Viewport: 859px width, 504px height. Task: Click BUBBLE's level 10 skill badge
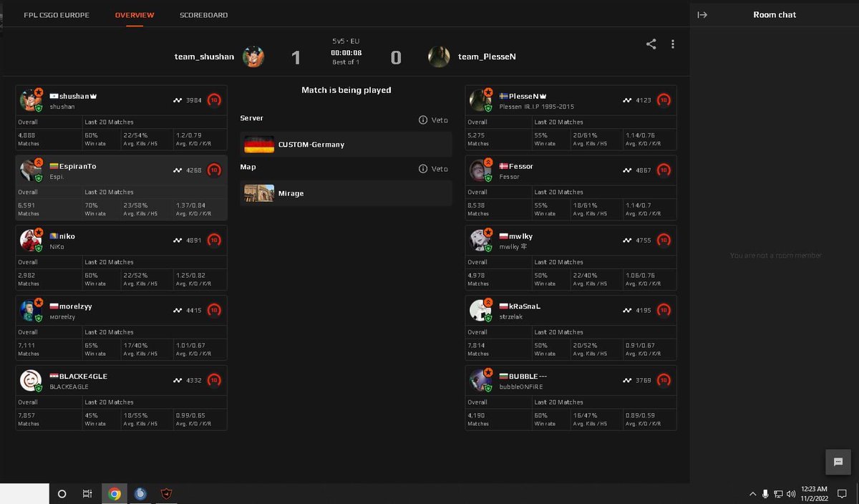point(664,381)
